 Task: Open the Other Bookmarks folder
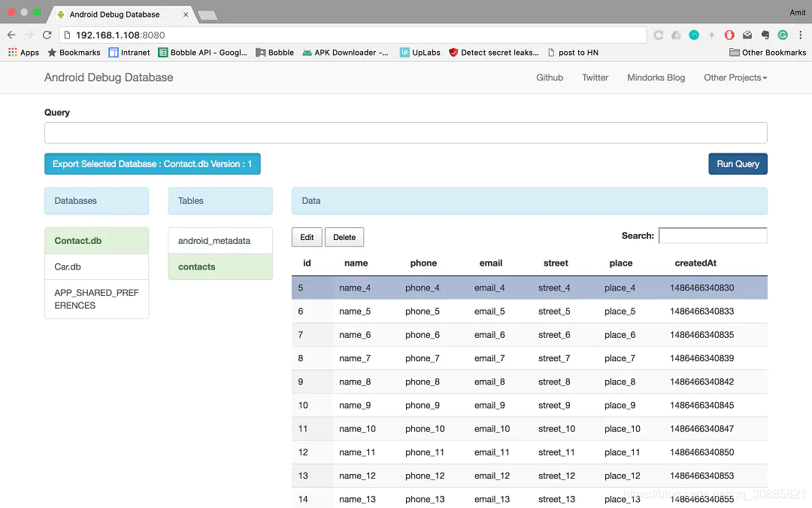click(x=768, y=53)
